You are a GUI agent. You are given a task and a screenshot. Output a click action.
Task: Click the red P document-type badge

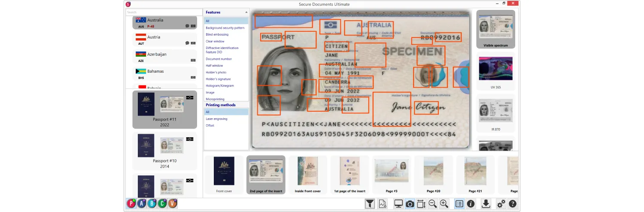click(x=131, y=204)
